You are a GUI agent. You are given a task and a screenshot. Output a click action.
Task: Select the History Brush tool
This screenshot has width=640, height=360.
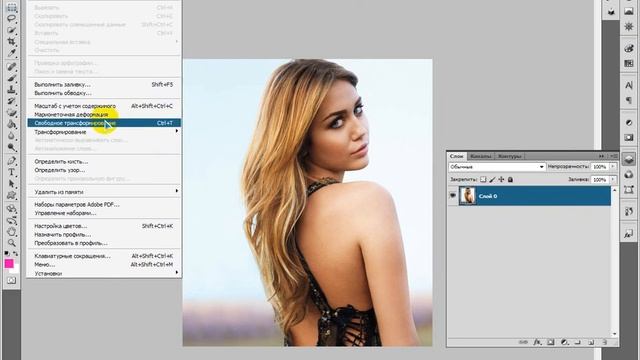pyautogui.click(x=12, y=101)
